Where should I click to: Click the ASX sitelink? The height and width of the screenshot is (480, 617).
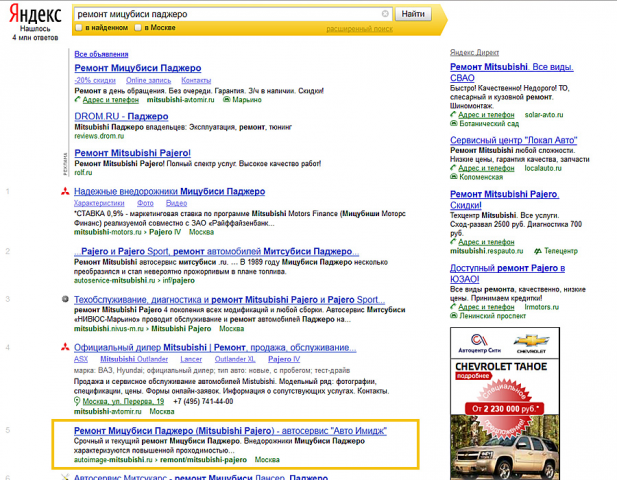[81, 359]
